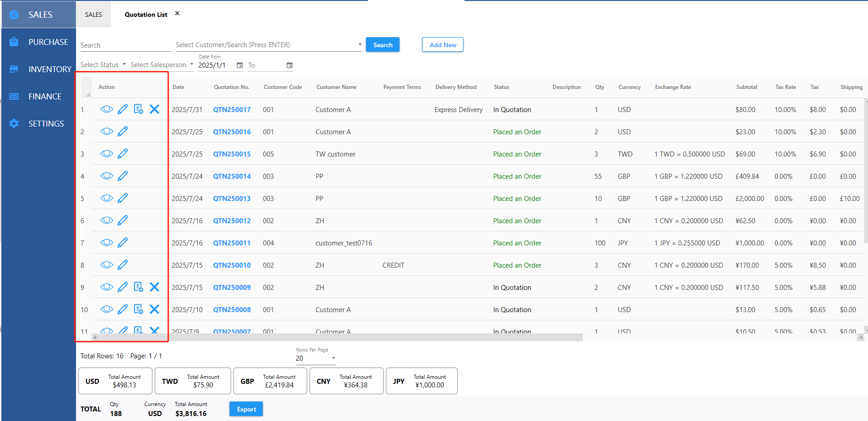Click the view eye icon for QTN250017
The image size is (868, 421).
[107, 109]
